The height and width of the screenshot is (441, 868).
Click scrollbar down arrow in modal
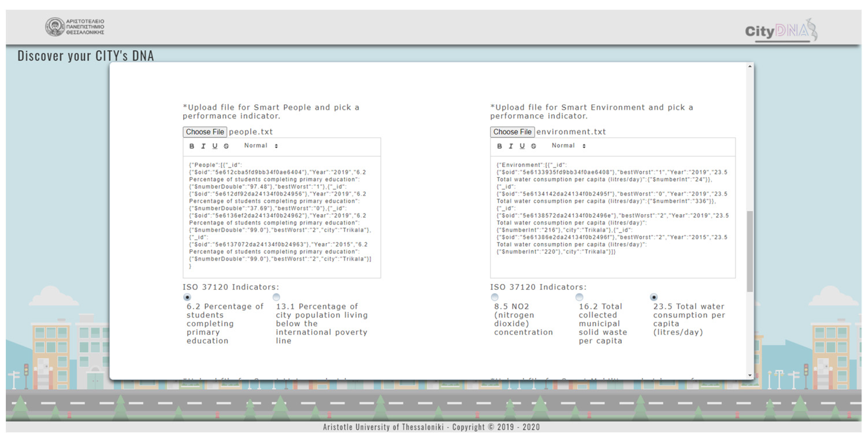pyautogui.click(x=750, y=375)
